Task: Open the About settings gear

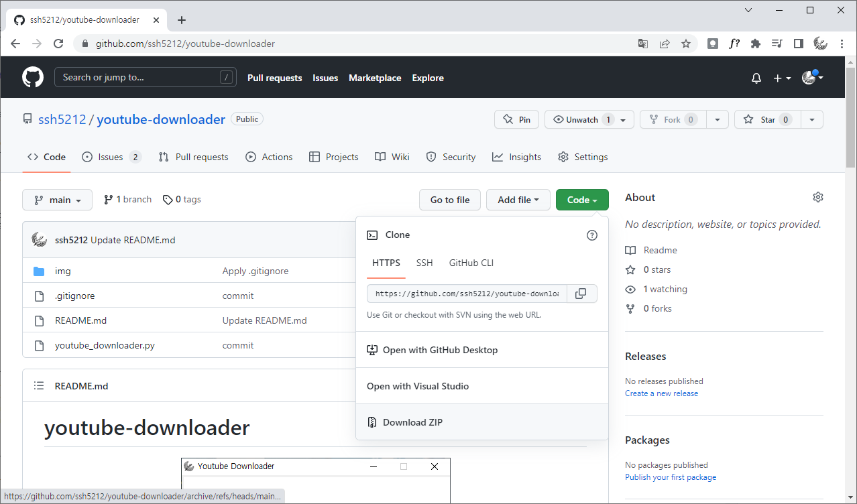Action: 817,197
